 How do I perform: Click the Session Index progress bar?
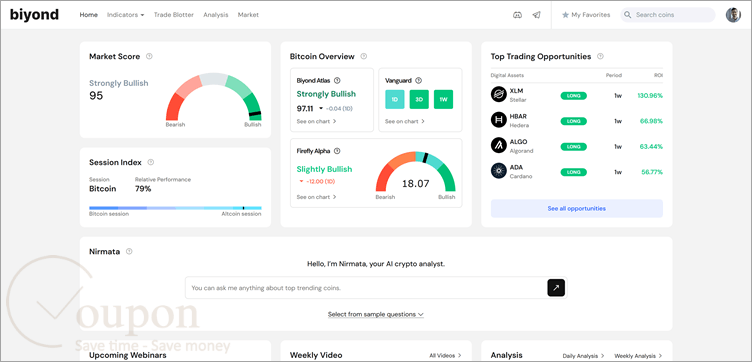175,208
